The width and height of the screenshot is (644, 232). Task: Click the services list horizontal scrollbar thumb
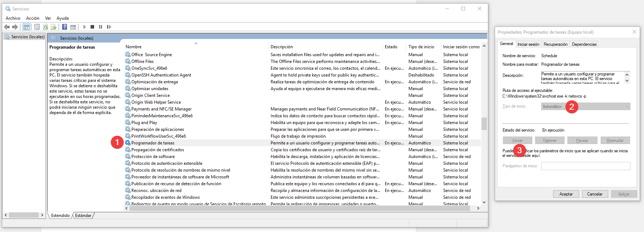(299, 208)
